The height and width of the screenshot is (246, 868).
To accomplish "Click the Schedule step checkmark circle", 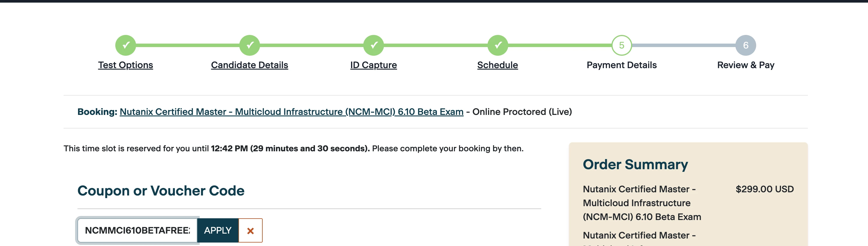I will pos(498,45).
